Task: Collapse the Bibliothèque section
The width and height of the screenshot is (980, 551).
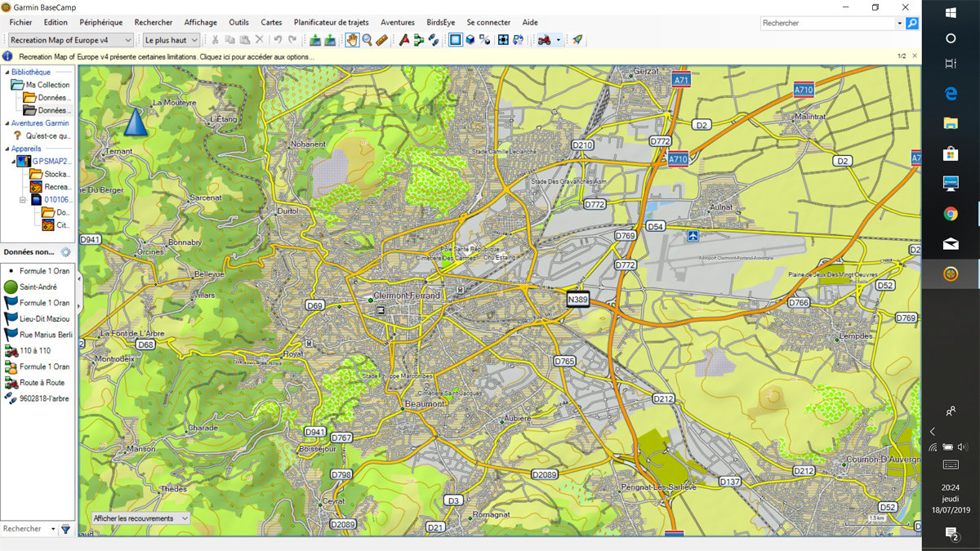Action: click(x=7, y=72)
